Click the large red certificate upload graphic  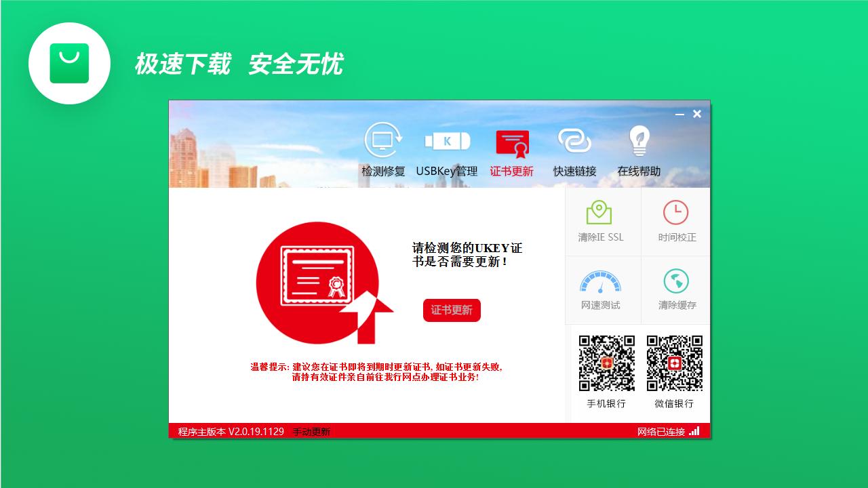point(317,281)
